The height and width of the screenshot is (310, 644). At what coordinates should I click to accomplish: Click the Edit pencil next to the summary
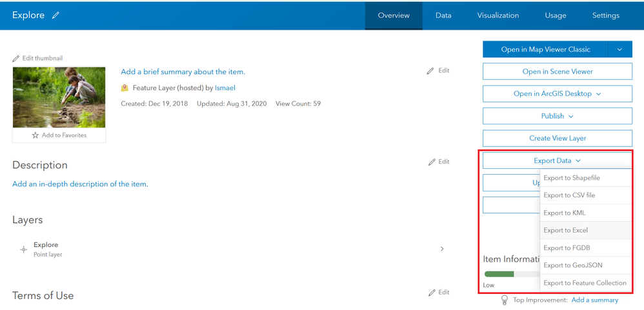[x=430, y=71]
